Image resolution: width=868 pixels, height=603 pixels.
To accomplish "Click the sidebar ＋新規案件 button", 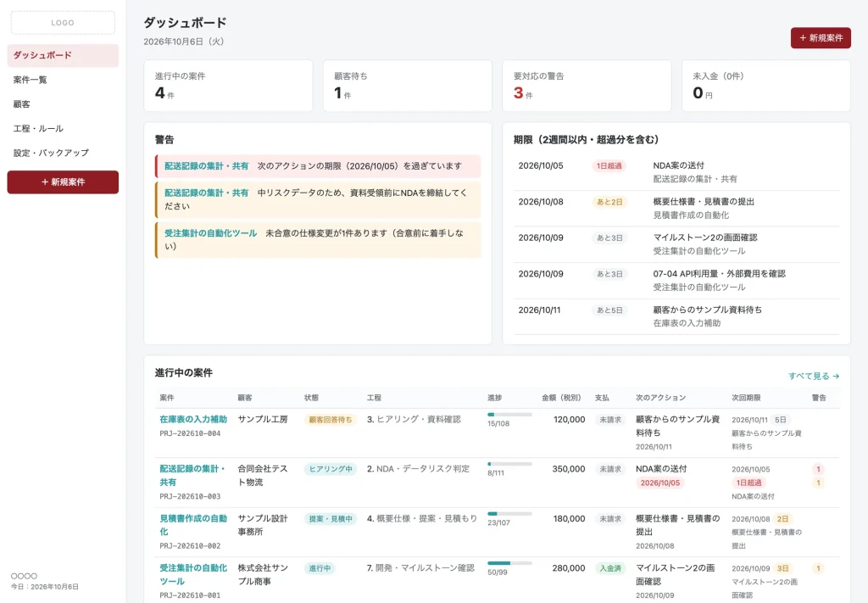I will click(x=63, y=182).
